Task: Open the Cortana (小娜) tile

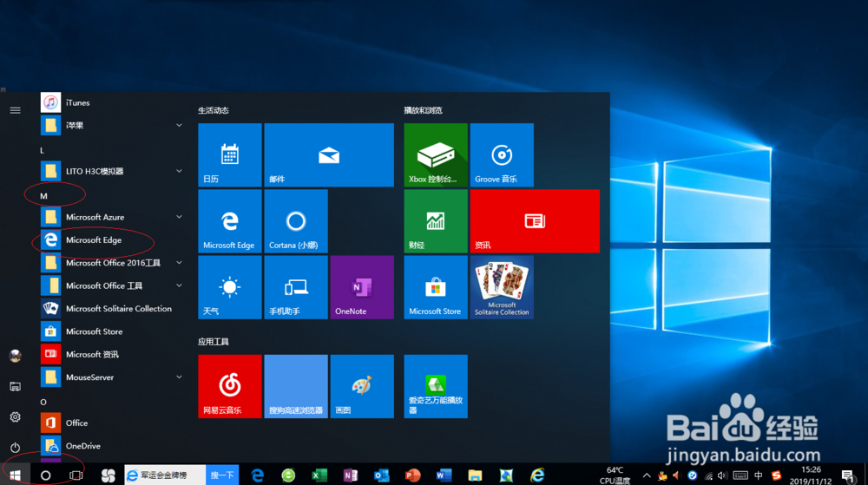Action: [x=296, y=221]
